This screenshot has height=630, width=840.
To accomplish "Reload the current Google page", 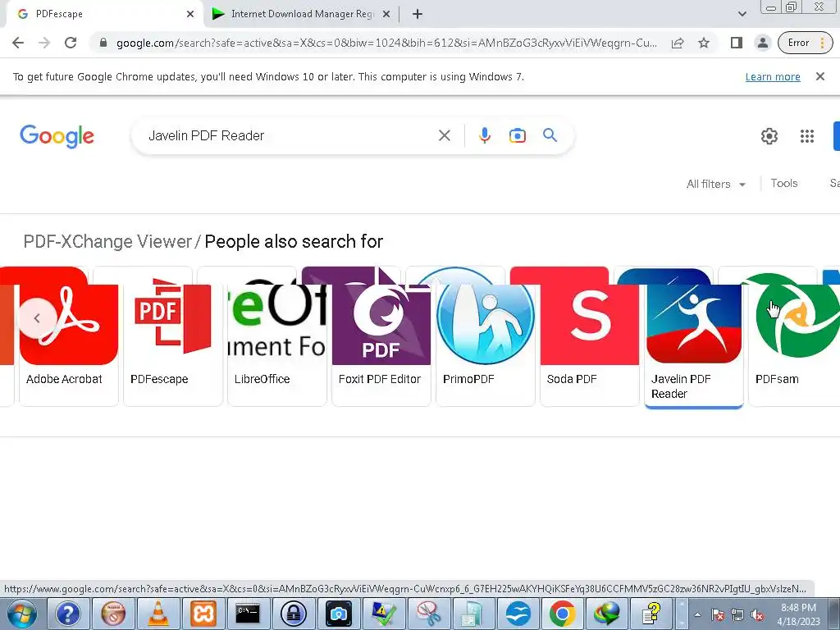I will pos(71,43).
